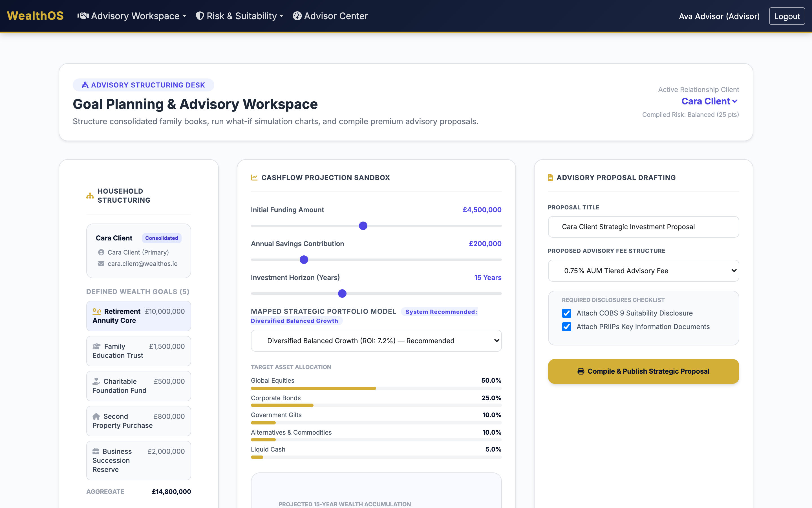The image size is (812, 508).
Task: Click the Government Gilts allocation row
Action: [x=376, y=418]
